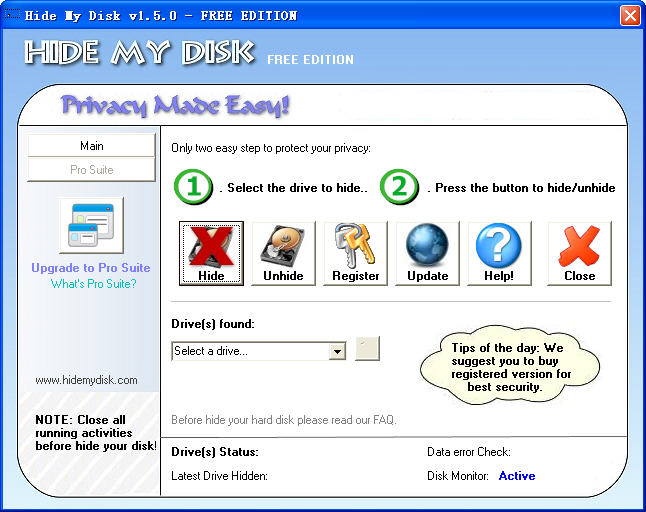Switch to the Main tab

coord(91,145)
